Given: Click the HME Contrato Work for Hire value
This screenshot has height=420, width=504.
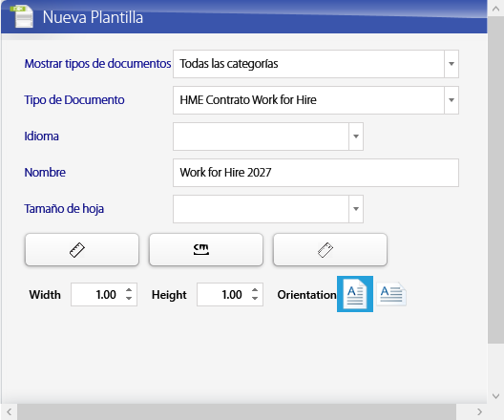Looking at the screenshot, I should coord(248,100).
